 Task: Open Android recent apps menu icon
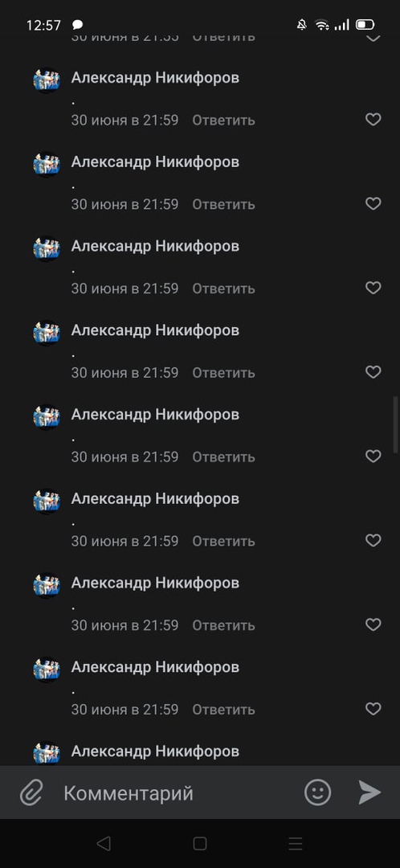[296, 844]
